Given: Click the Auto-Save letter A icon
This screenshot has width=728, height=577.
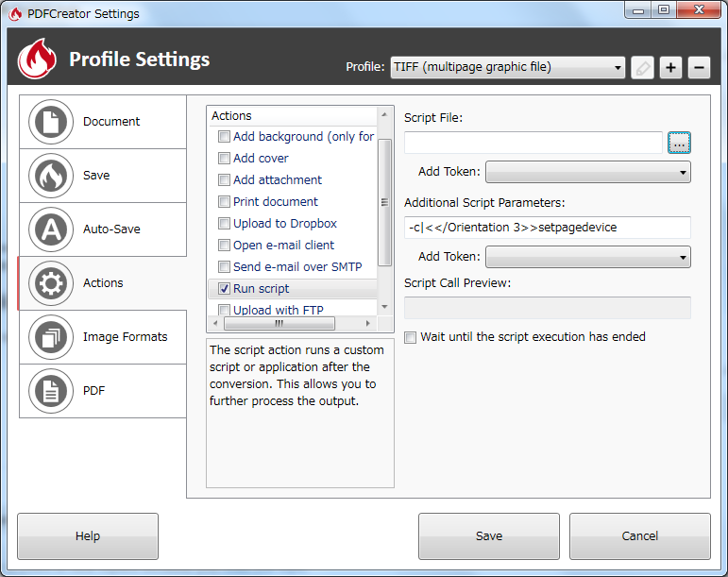Looking at the screenshot, I should point(51,229).
